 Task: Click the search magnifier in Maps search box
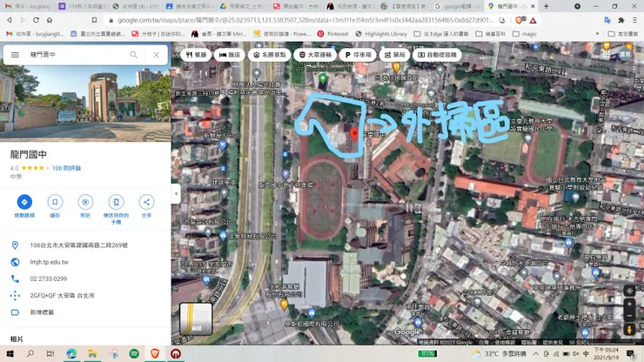[133, 55]
